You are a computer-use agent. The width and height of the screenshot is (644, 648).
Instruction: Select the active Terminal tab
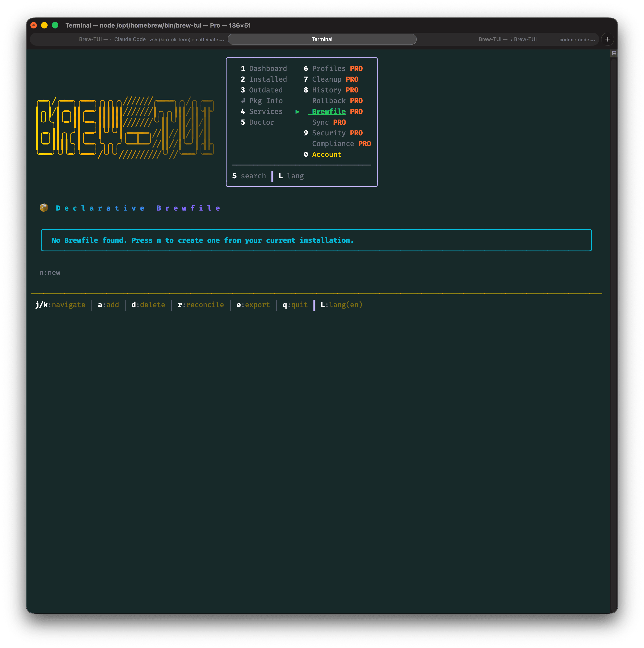click(x=322, y=39)
